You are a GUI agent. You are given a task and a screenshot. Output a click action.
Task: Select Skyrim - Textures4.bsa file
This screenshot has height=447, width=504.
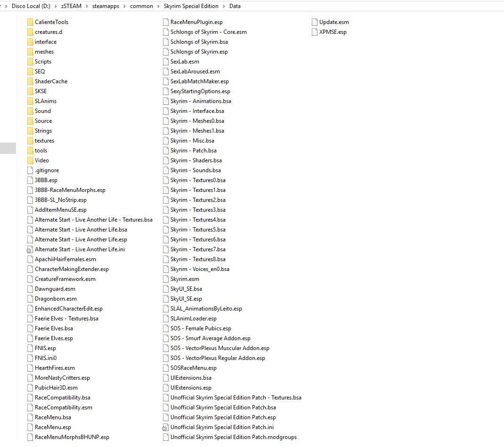coord(198,220)
